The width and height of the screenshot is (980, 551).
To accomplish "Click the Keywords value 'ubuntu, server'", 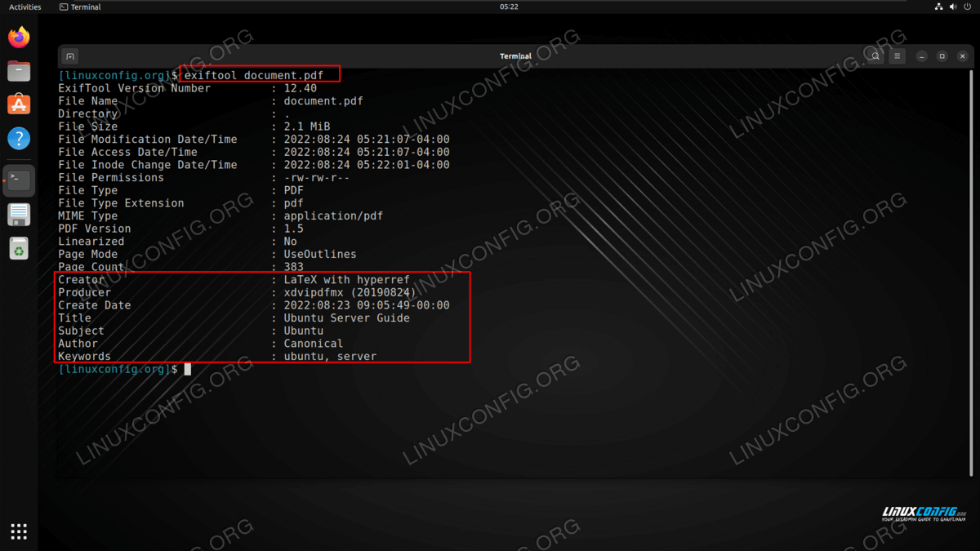I will point(330,357).
